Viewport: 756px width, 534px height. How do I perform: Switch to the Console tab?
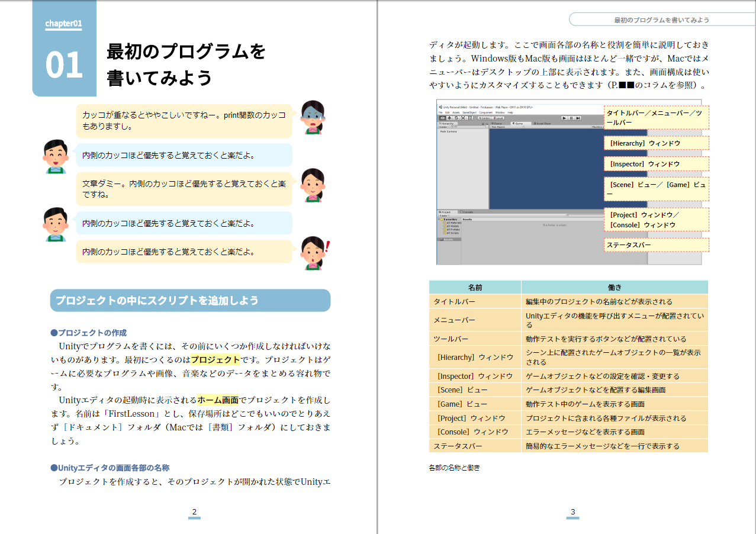coord(467,212)
